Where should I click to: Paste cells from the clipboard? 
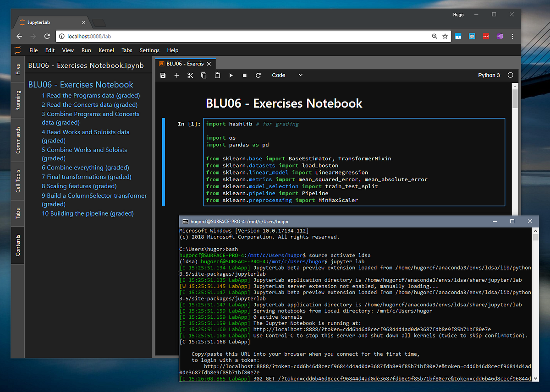(x=217, y=75)
